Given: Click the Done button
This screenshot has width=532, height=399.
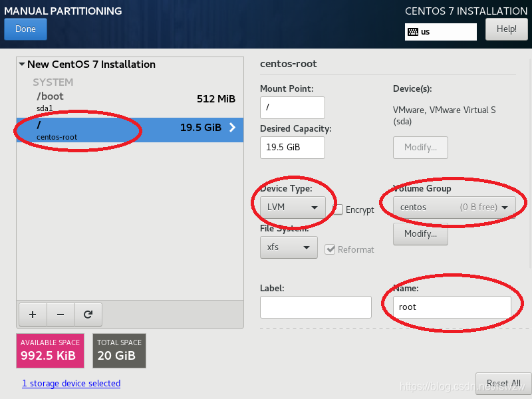Looking at the screenshot, I should [25, 29].
